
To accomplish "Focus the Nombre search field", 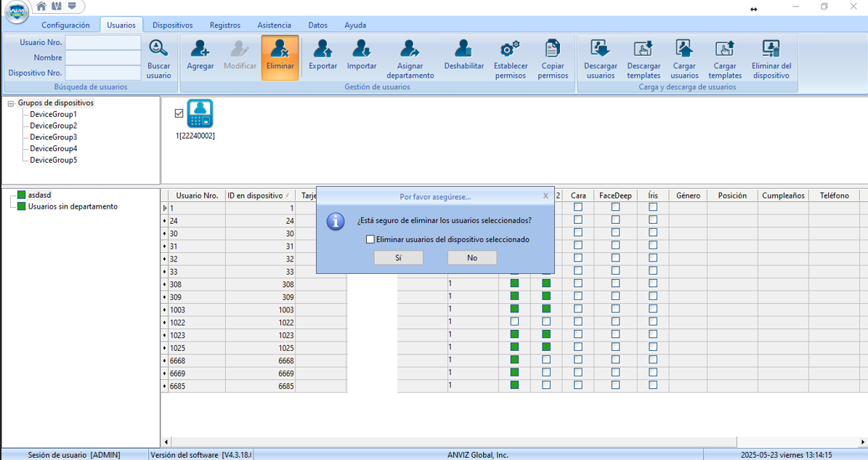I will click(104, 57).
